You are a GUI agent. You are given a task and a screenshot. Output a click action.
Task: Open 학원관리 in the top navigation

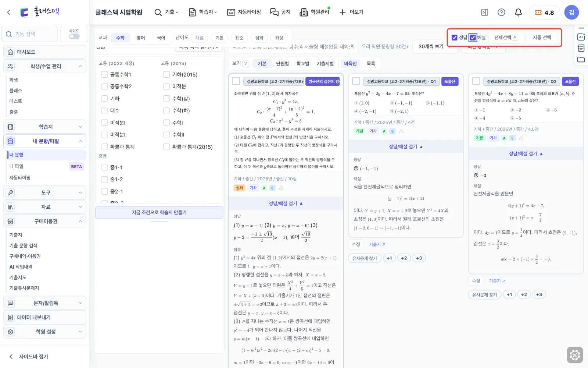click(x=315, y=12)
